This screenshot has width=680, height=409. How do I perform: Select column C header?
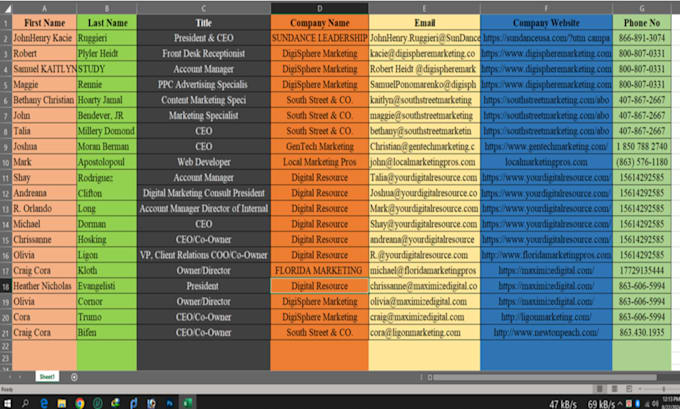pyautogui.click(x=204, y=8)
